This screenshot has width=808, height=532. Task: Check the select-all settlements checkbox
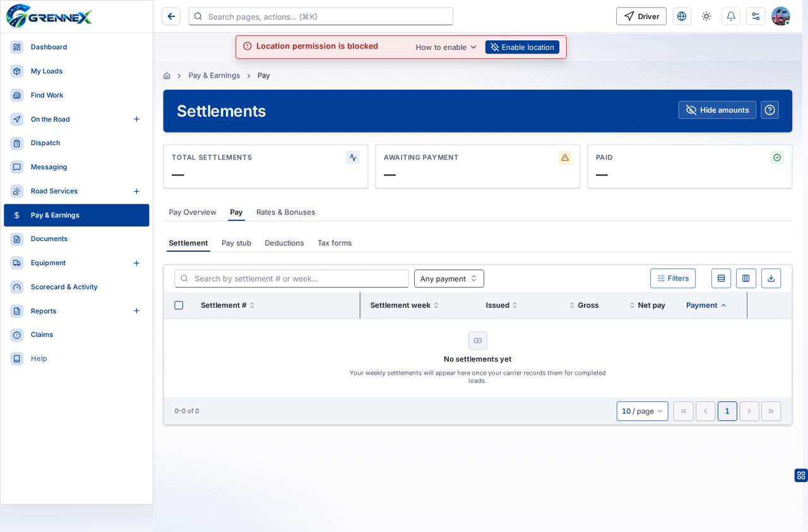[179, 305]
